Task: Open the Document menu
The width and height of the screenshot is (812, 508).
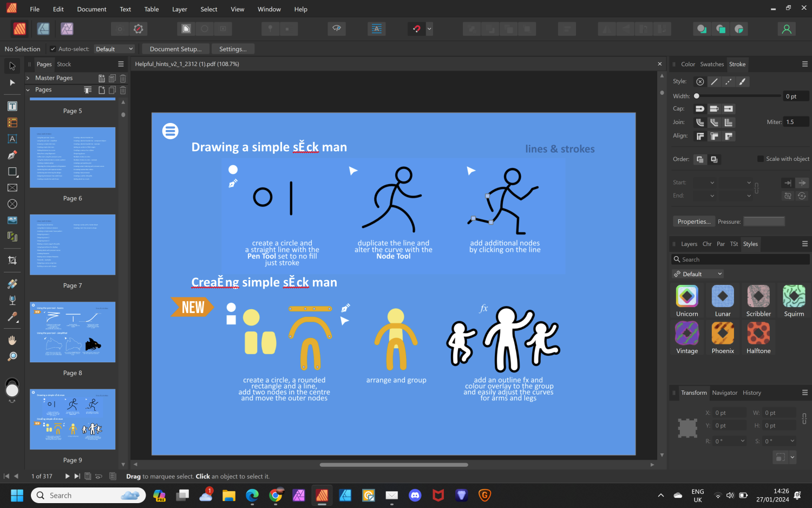Action: (x=91, y=9)
